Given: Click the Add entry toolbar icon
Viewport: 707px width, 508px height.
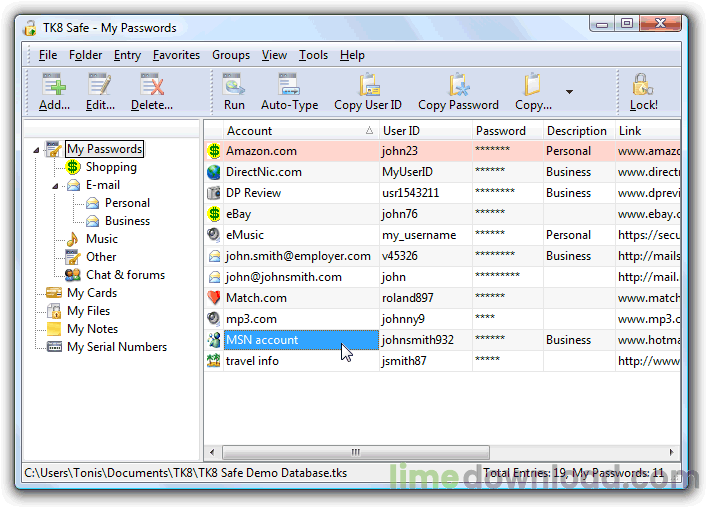Looking at the screenshot, I should coord(55,84).
